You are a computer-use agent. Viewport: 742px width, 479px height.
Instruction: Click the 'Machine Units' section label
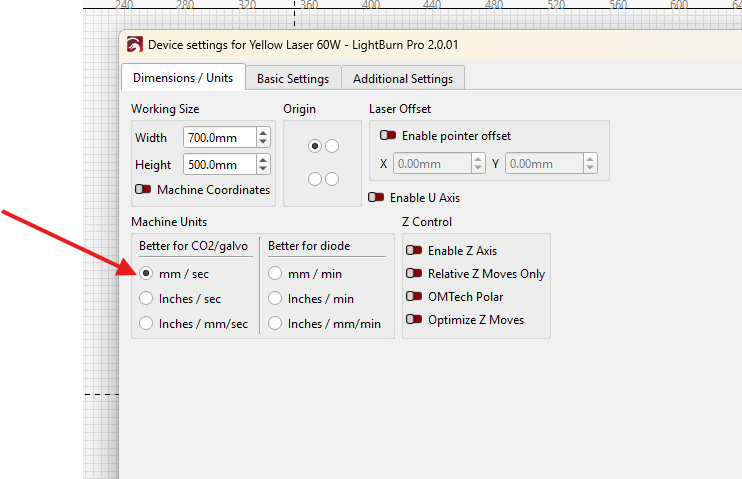pyautogui.click(x=169, y=222)
